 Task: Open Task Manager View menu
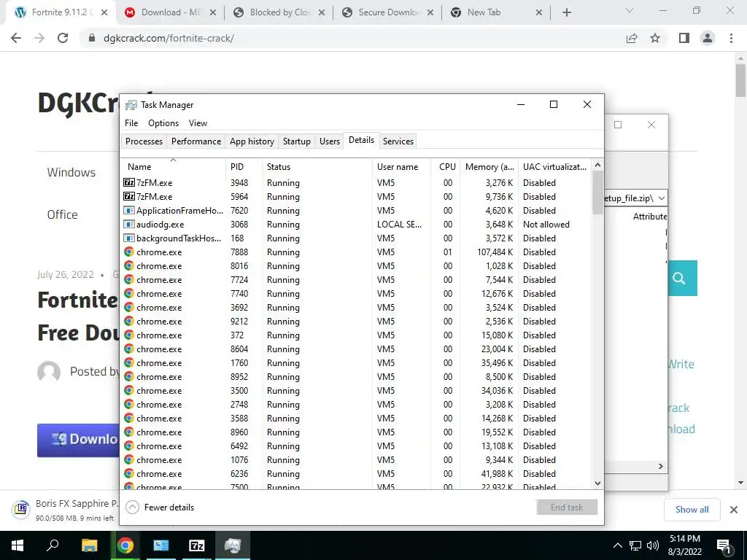[198, 122]
